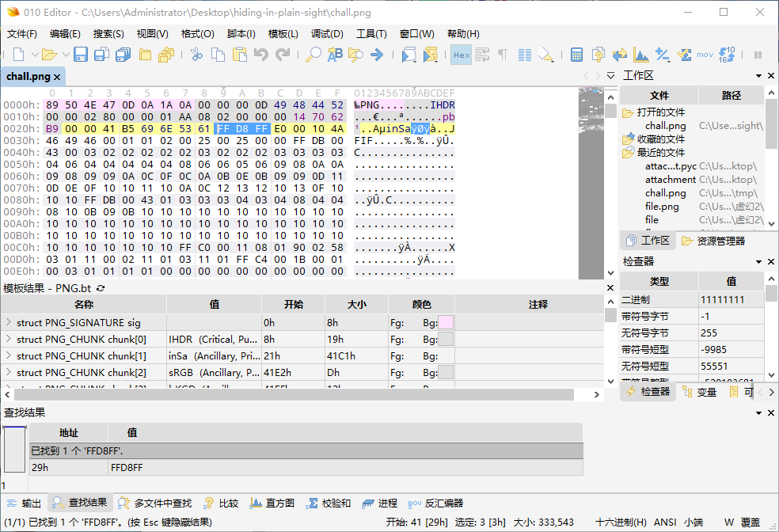Select file.png in recent files list
This screenshot has height=532, width=779.
[662, 206]
